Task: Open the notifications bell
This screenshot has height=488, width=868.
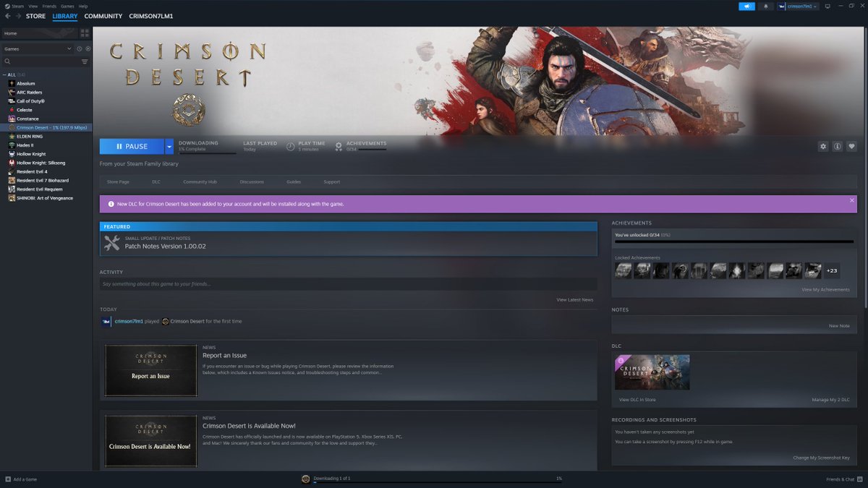Action: [765, 7]
